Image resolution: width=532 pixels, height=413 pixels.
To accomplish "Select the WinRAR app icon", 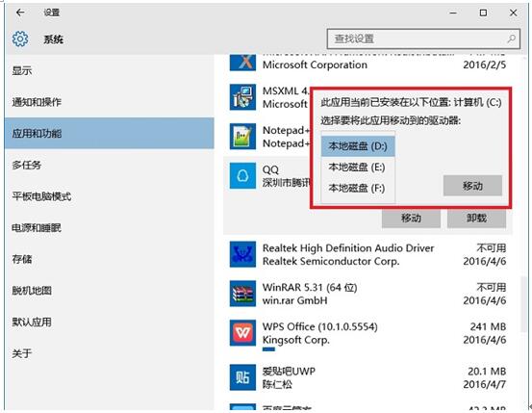I will (242, 294).
